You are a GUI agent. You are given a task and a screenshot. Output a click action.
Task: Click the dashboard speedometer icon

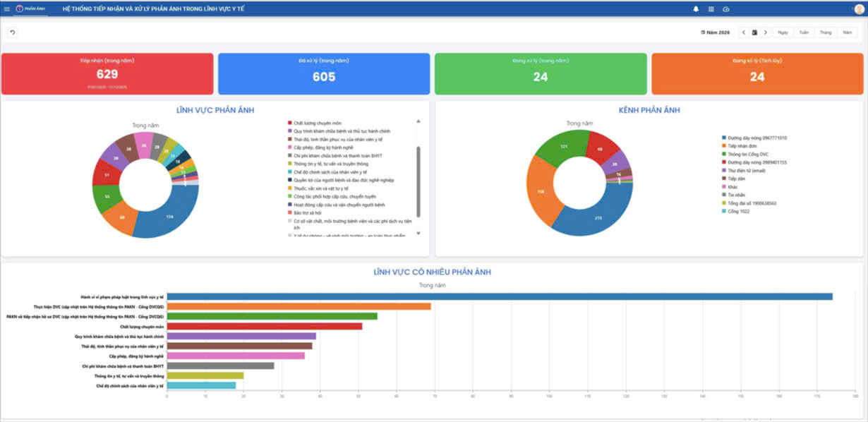click(726, 9)
